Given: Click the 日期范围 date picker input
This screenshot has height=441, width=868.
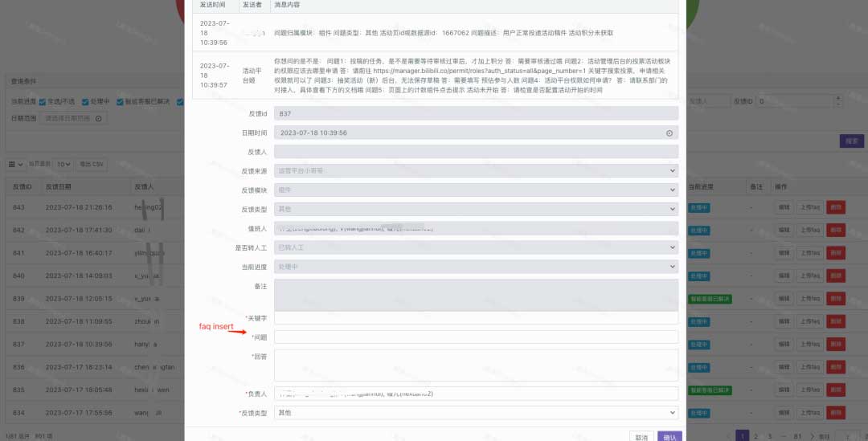Looking at the screenshot, I should [x=72, y=118].
